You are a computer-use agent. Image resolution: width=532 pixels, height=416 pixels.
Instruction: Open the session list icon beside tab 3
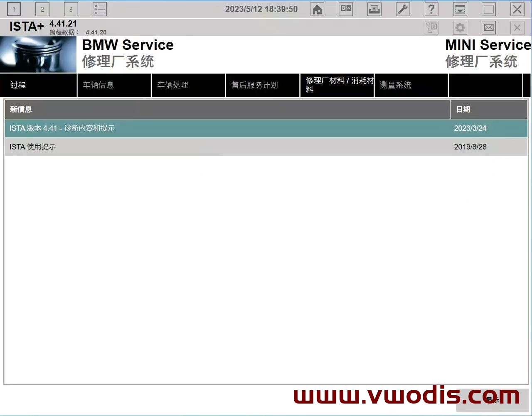99,9
